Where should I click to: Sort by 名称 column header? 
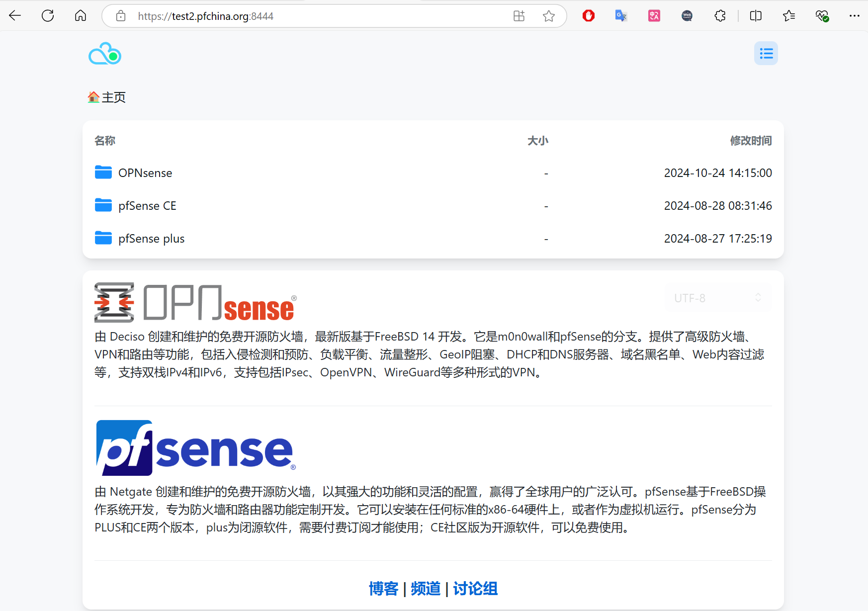(x=105, y=141)
